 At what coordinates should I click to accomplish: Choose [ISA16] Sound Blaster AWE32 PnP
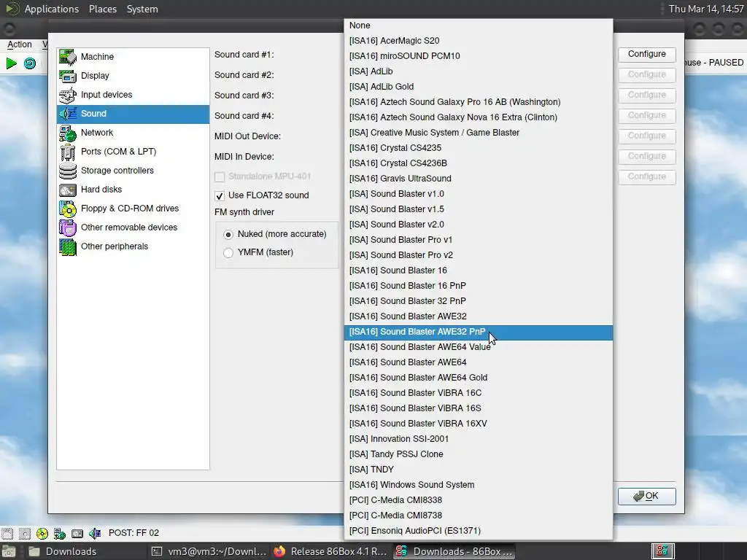[479, 332]
